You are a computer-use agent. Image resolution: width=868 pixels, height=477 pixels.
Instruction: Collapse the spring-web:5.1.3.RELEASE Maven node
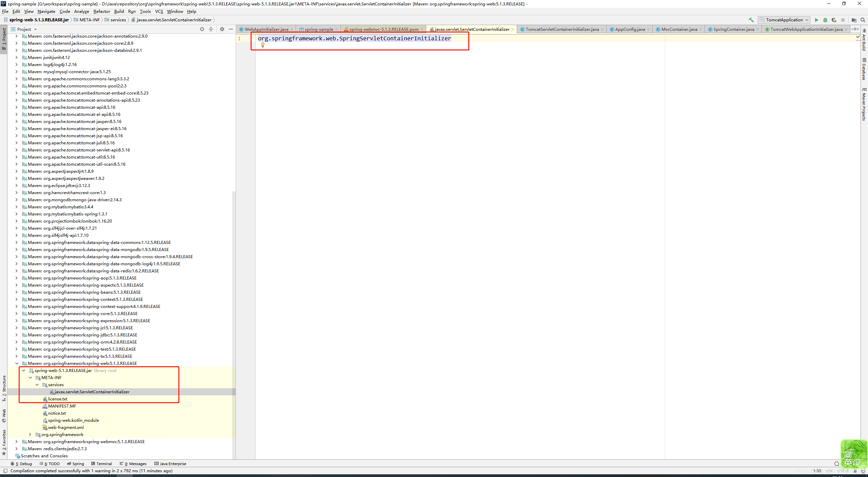(17, 364)
